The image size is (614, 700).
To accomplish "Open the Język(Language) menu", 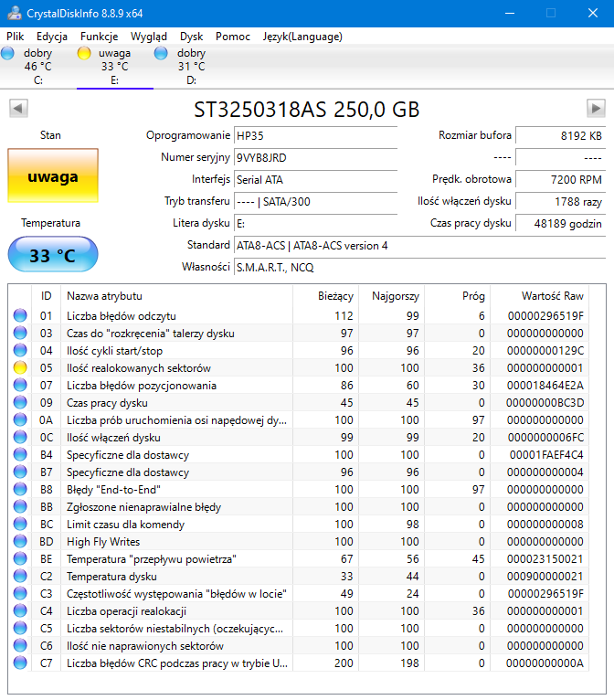I will [302, 37].
